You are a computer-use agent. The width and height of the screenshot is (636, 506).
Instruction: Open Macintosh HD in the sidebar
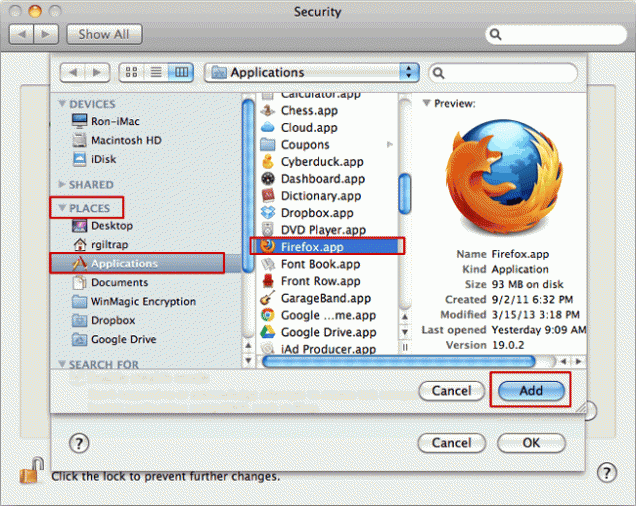tap(117, 140)
